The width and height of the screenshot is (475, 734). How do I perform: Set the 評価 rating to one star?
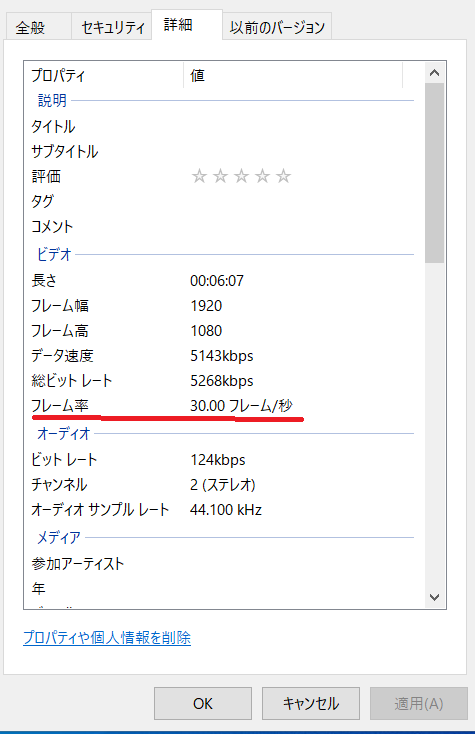(199, 176)
